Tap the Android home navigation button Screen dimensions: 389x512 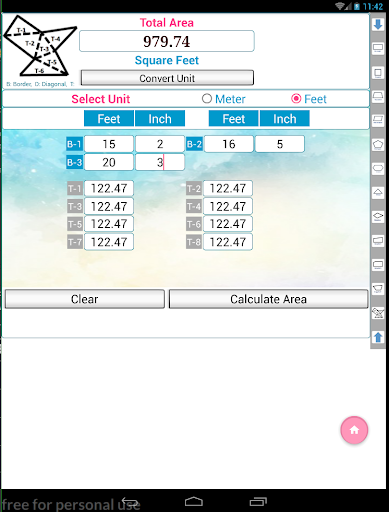coord(194,501)
